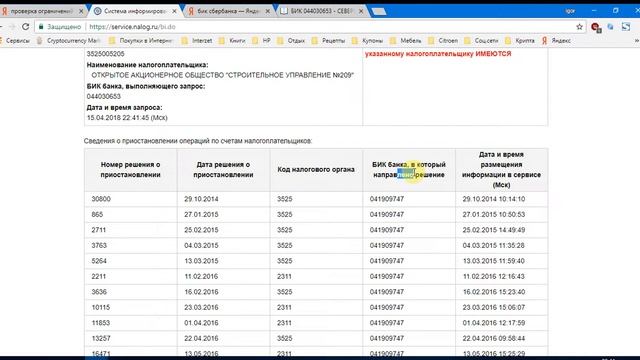Click decision number 13257
This screenshot has width=640, height=360.
pos(101,339)
